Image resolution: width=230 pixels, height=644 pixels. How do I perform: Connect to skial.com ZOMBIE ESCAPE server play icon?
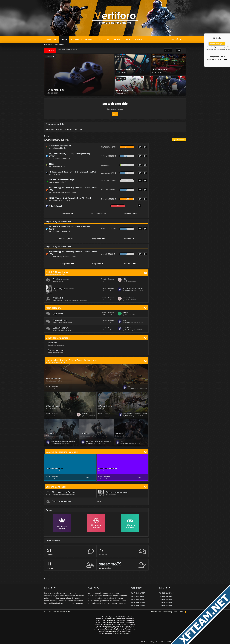tap(145, 181)
